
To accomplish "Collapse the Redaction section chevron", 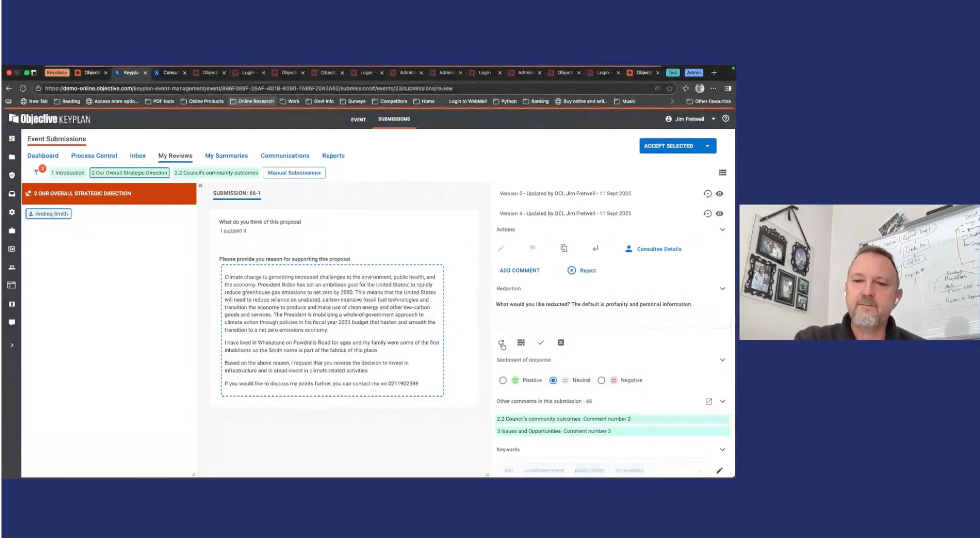I will (x=723, y=288).
